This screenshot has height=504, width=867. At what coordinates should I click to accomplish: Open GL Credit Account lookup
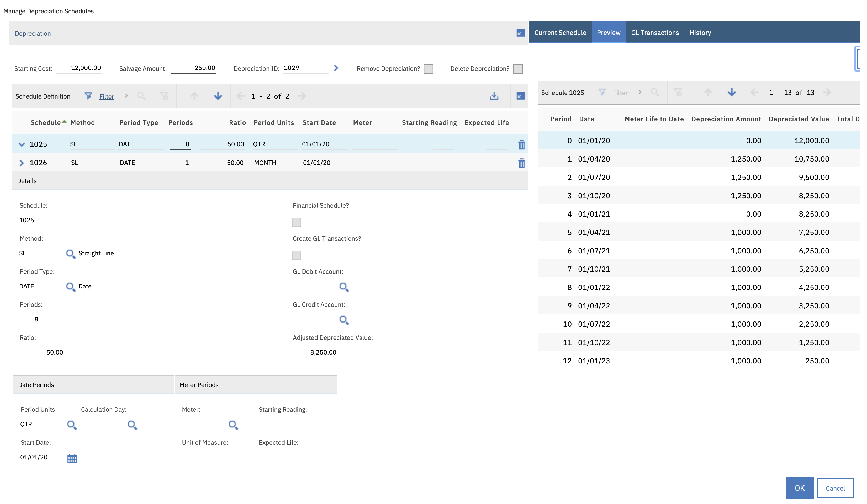coord(344,320)
